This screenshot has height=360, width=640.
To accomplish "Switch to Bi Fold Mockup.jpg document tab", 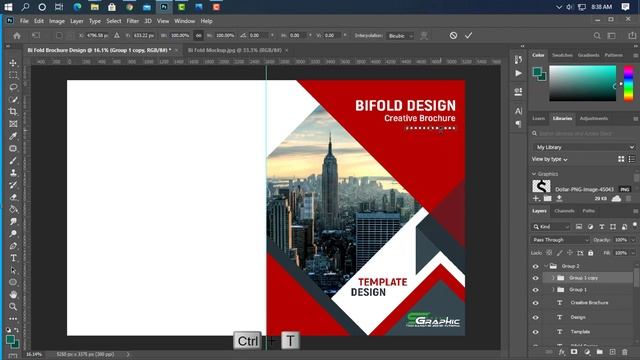I will [x=235, y=50].
